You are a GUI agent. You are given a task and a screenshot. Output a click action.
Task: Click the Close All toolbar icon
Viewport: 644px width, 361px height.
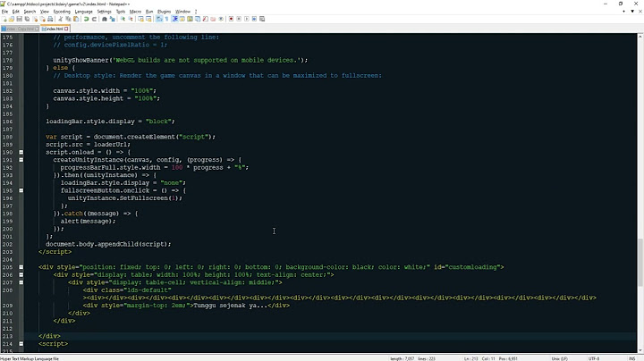(42, 19)
